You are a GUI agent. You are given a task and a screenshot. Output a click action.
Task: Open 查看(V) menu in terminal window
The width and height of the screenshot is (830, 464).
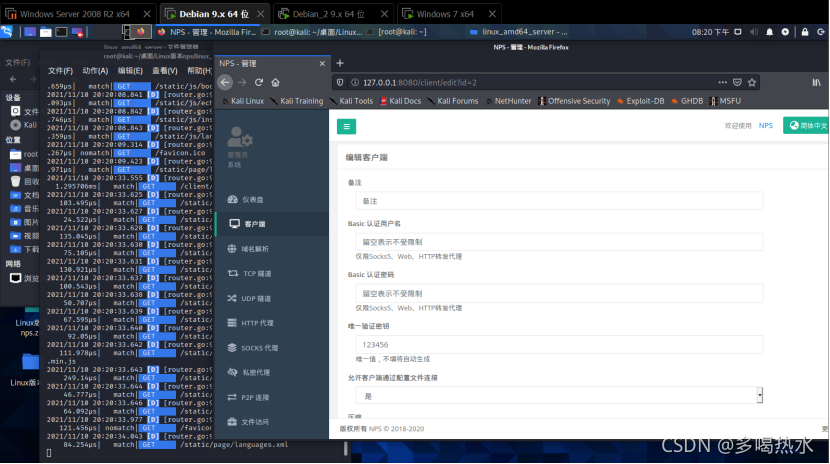[165, 71]
